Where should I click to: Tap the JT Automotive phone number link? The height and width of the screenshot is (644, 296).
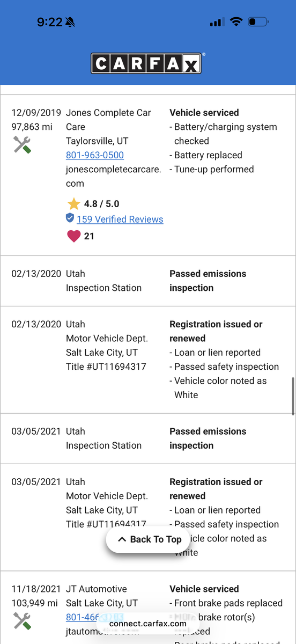coord(95,617)
